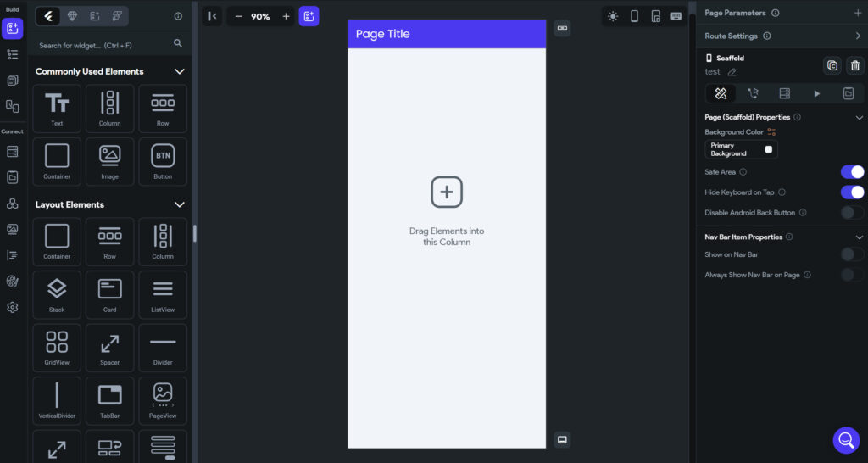
Task: Open the theme palette icon in left rail
Action: click(12, 281)
